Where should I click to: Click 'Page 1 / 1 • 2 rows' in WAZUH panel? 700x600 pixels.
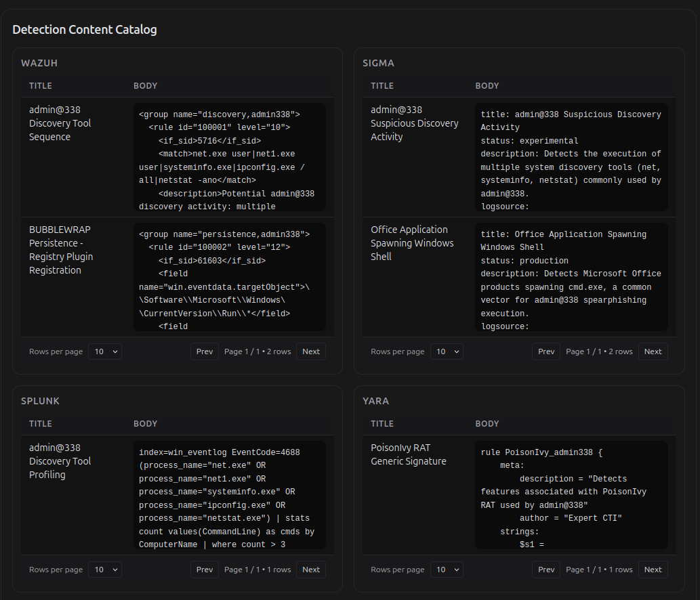click(x=258, y=351)
